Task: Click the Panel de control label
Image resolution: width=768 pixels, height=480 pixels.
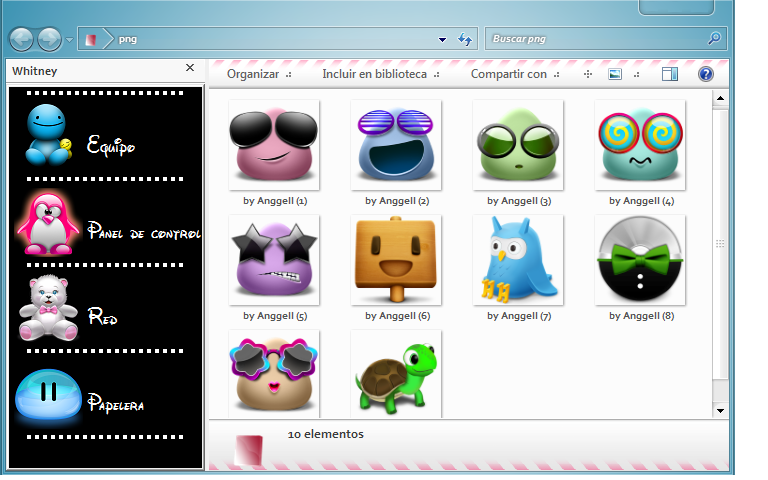Action: [144, 231]
